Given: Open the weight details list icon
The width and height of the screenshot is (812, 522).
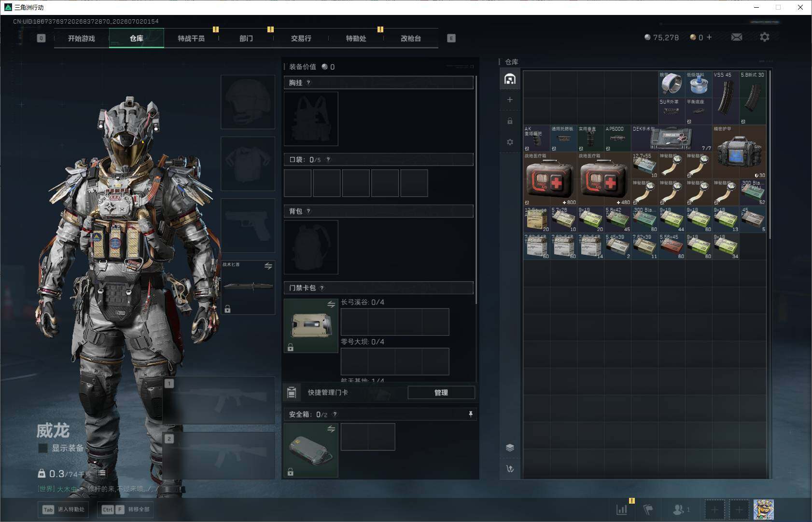Looking at the screenshot, I should [102, 473].
